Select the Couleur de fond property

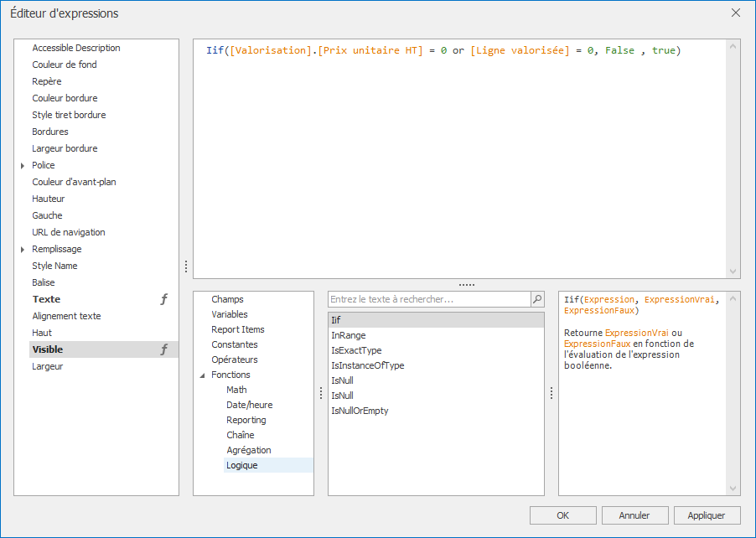coord(64,65)
